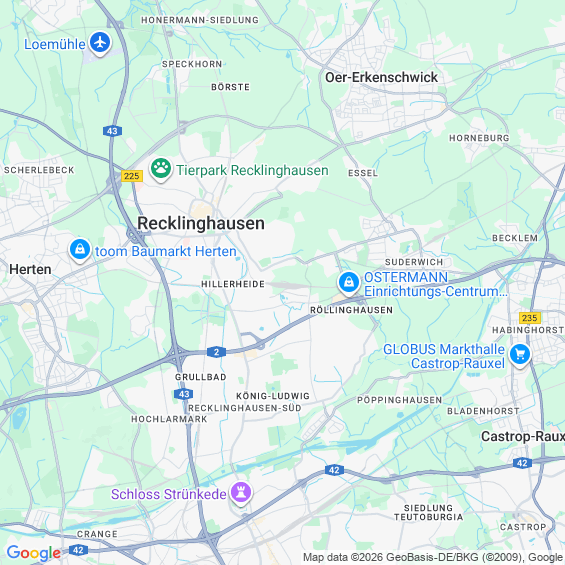The image size is (565, 565).
Task: Click the yellow 235 road shield
Action: (x=530, y=318)
